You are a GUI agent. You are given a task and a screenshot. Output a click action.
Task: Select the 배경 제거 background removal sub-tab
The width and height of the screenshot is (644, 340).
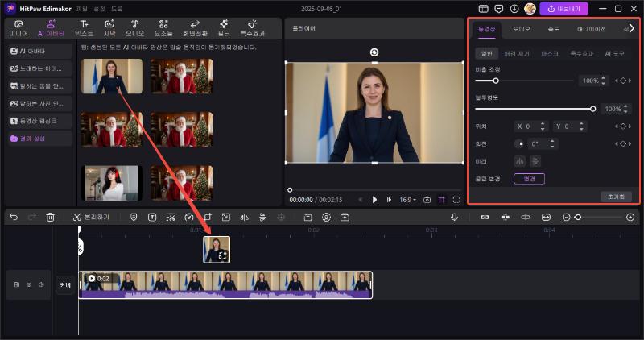pos(517,53)
